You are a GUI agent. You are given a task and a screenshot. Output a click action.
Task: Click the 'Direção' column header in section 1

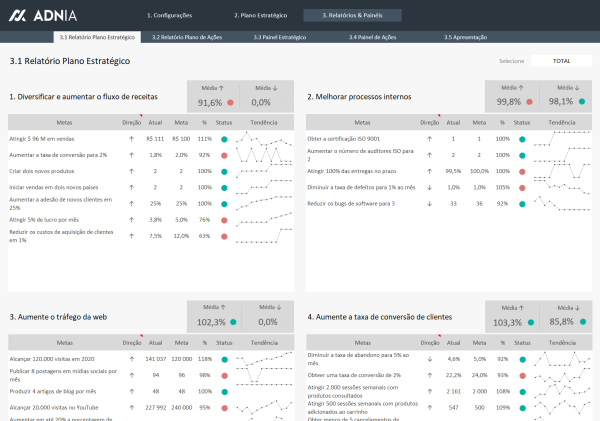(x=131, y=122)
